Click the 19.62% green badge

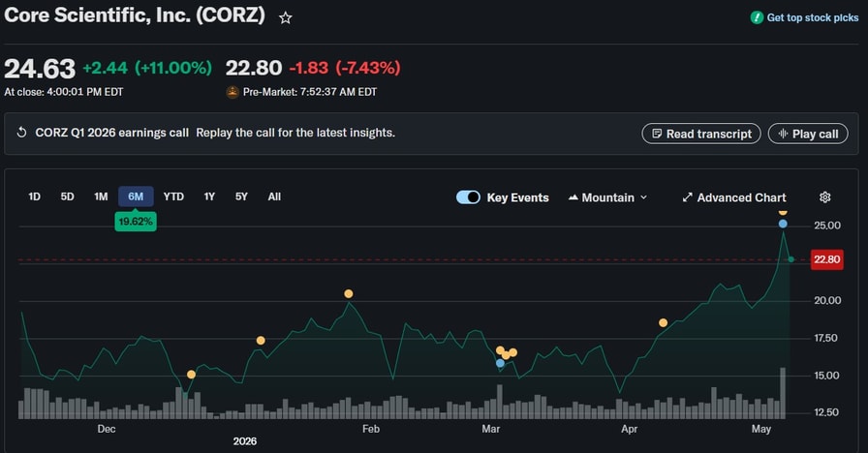(x=136, y=222)
